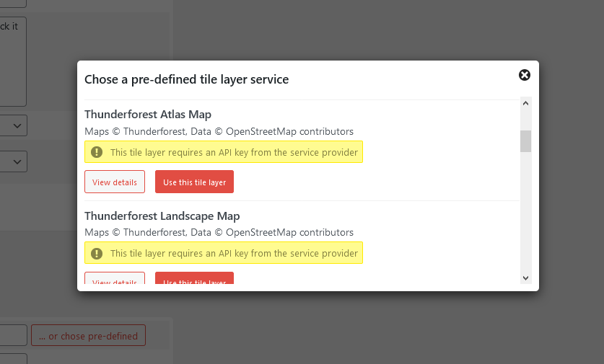The image size is (604, 364).
Task: Use the Thunderforest Atlas Map tile layer
Action: (195, 182)
